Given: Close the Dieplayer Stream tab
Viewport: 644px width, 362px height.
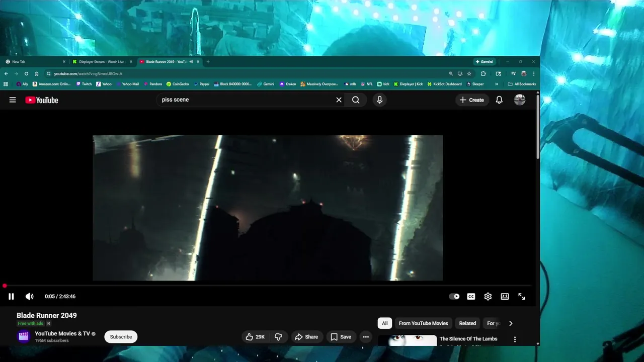Looking at the screenshot, I should 131,62.
